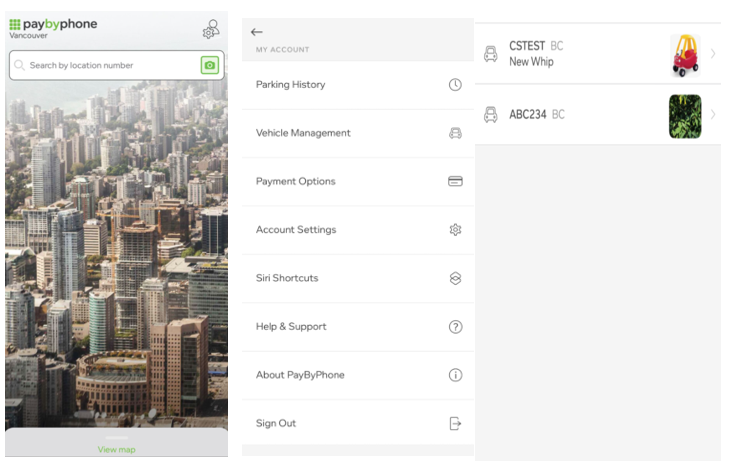Select the CSTEST BC license plate text
Viewport: 735px width, 467px height.
tap(536, 46)
